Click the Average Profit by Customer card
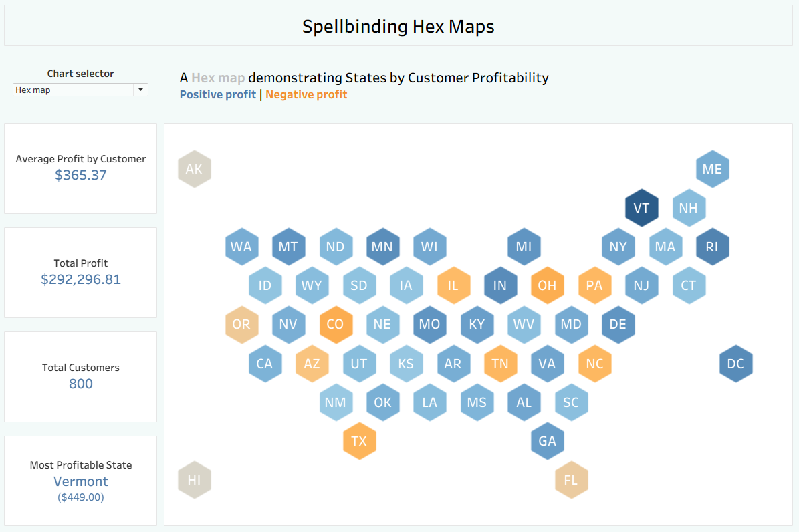799x532 pixels. point(80,168)
